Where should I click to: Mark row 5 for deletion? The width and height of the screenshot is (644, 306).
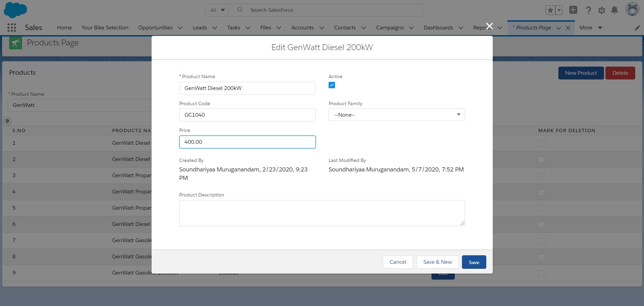[541, 208]
